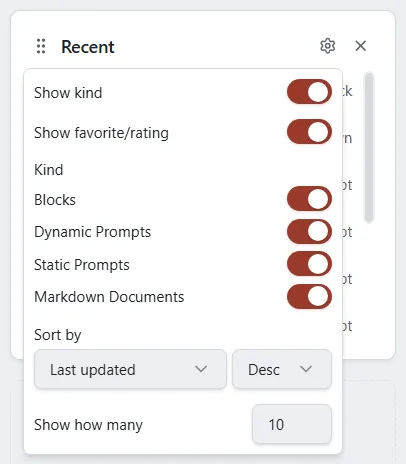Open the Desc sort order dropdown
Screen dimensions: 406x464
point(282,369)
